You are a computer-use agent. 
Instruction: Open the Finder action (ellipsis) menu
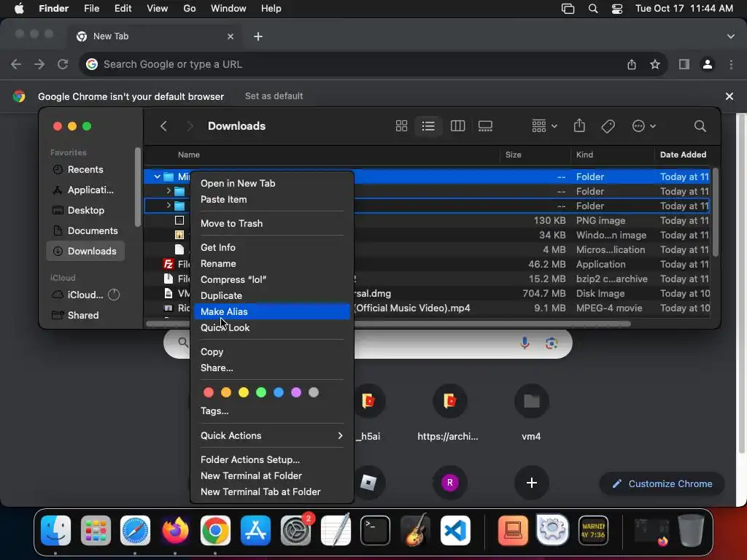coord(643,126)
